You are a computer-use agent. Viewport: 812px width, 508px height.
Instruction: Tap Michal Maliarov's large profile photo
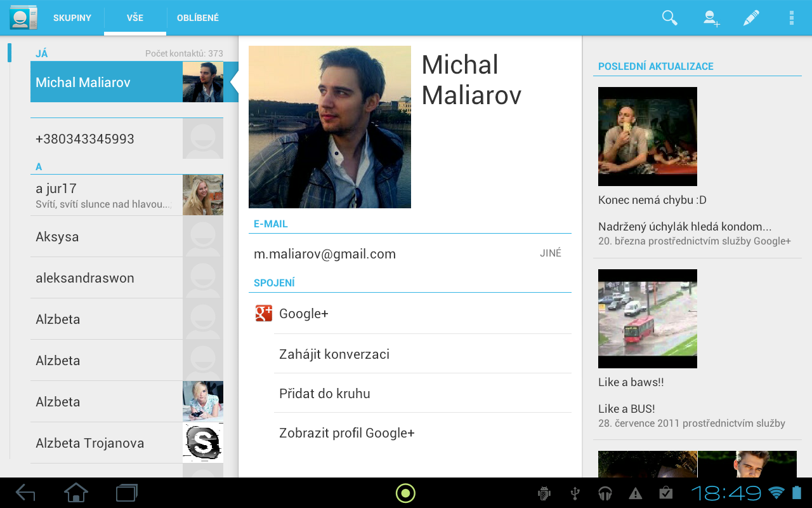pyautogui.click(x=329, y=127)
